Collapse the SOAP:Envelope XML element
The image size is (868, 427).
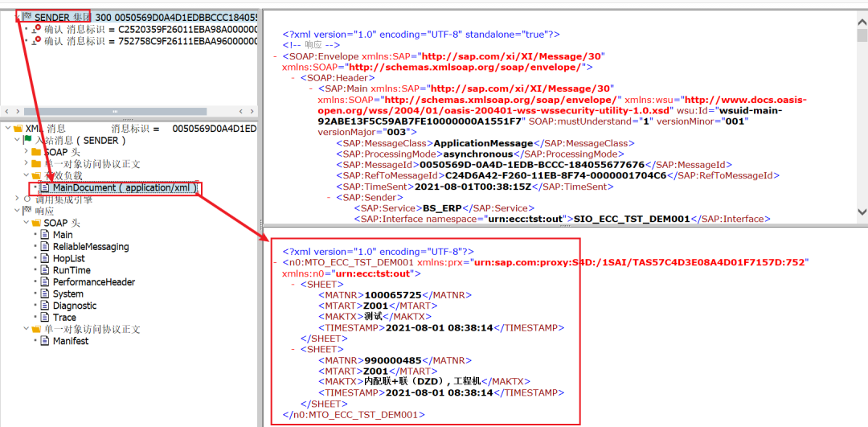(x=275, y=56)
